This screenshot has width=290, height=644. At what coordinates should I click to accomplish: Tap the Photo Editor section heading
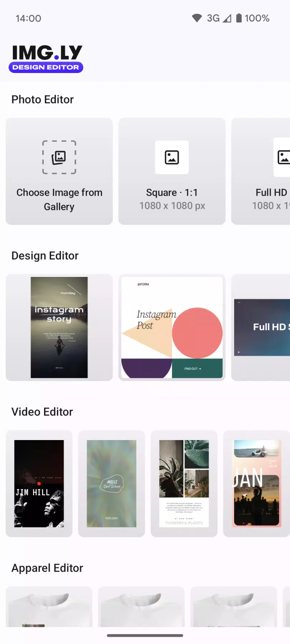coord(43,99)
